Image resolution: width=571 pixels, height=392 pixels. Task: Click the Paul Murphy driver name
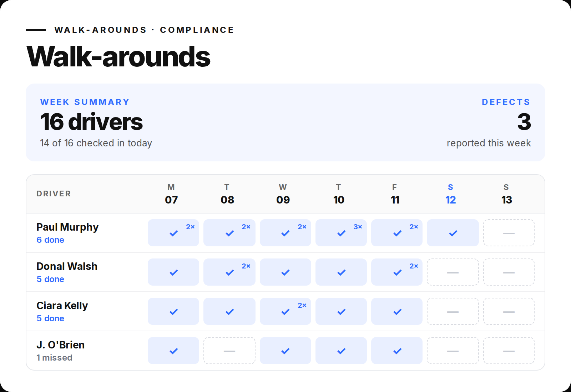pyautogui.click(x=67, y=227)
